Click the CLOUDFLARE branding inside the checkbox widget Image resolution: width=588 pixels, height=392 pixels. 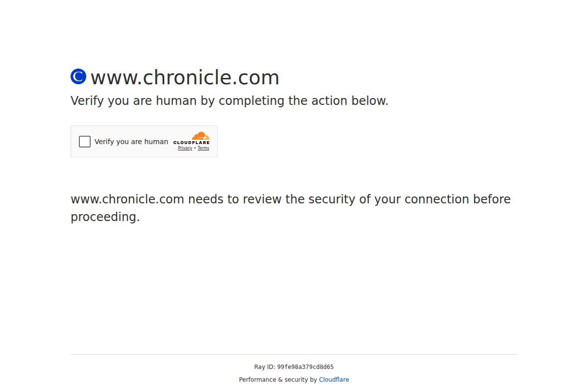tap(193, 143)
